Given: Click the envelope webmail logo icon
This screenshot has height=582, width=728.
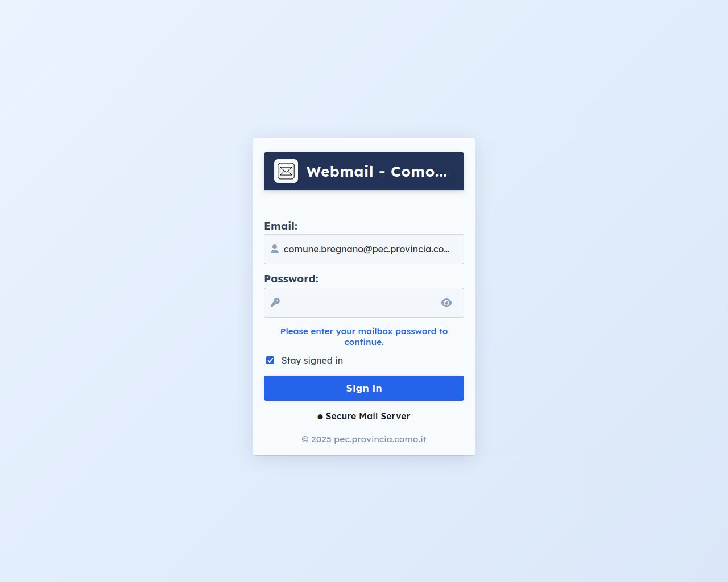Looking at the screenshot, I should [286, 171].
